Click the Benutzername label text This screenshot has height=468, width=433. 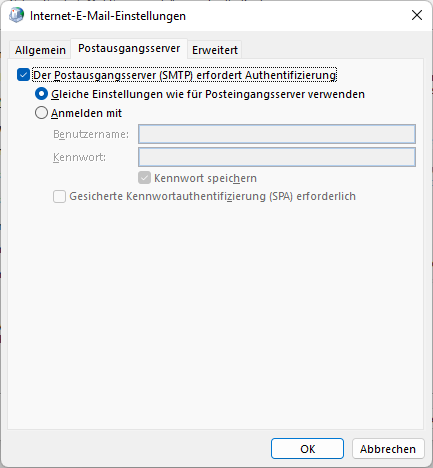click(91, 134)
